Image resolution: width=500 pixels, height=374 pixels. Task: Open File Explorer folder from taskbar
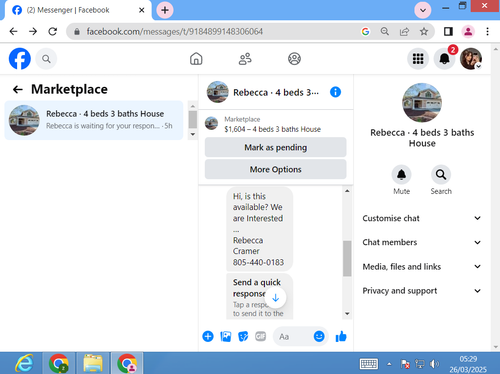[x=93, y=363]
